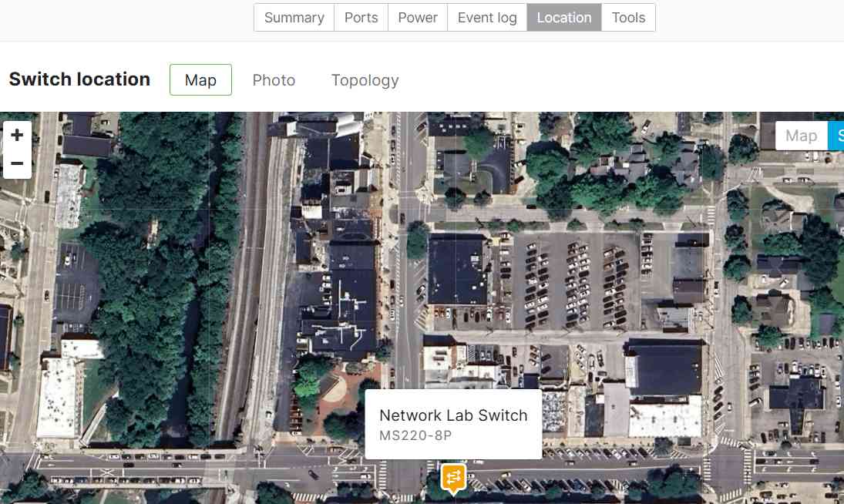Click the Network Lab Switch popup title

click(x=453, y=415)
